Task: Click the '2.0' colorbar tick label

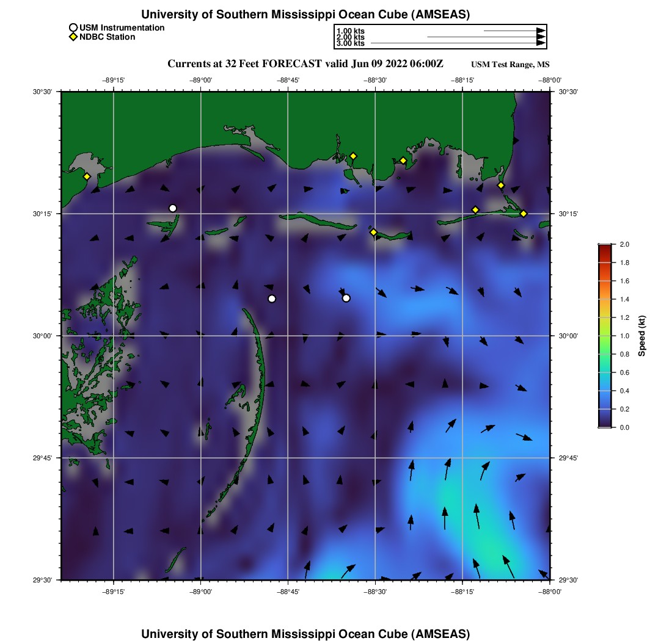Action: click(x=624, y=245)
